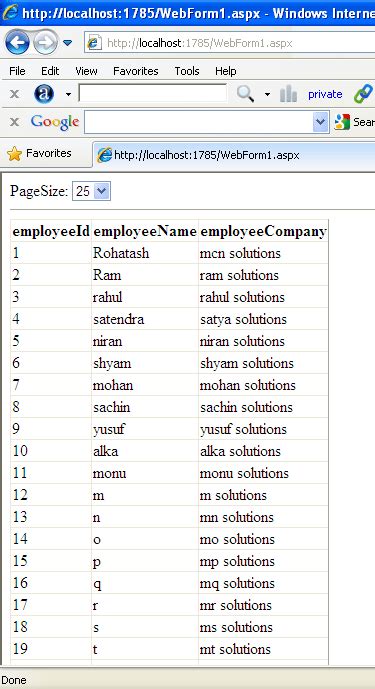Open the File menu
The image size is (375, 689).
(x=17, y=71)
